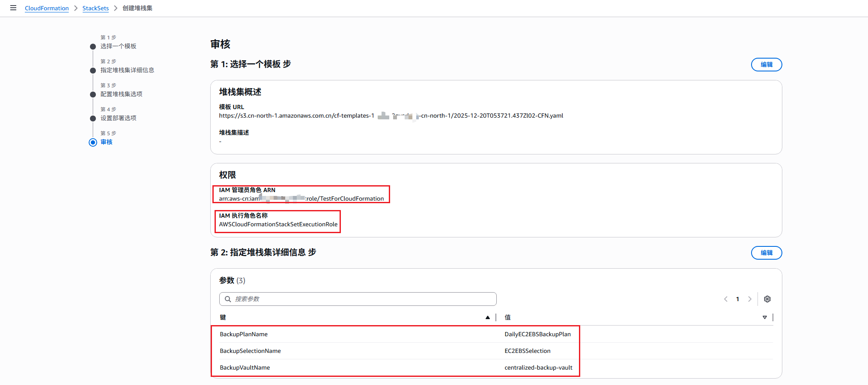Navigate to StackSets breadcrumb

point(95,8)
